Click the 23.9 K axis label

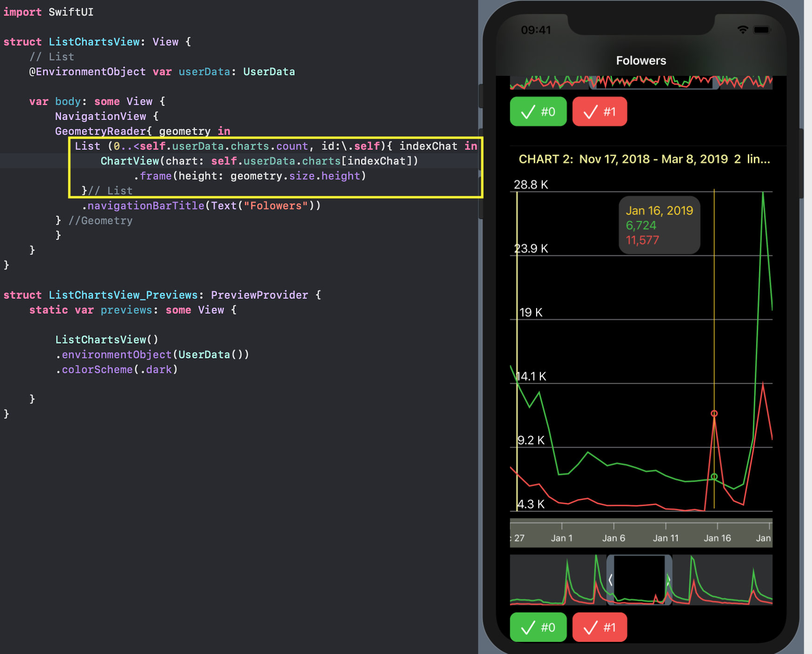531,248
